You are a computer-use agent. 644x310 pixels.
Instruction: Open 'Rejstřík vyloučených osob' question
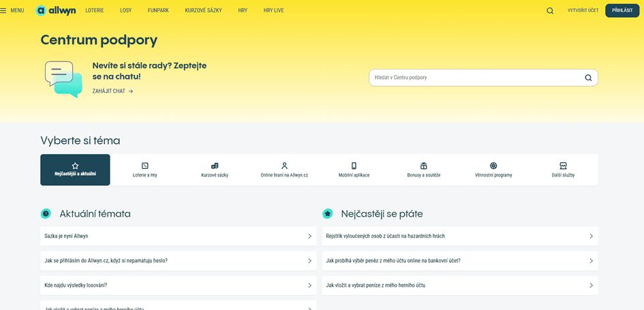coord(460,236)
